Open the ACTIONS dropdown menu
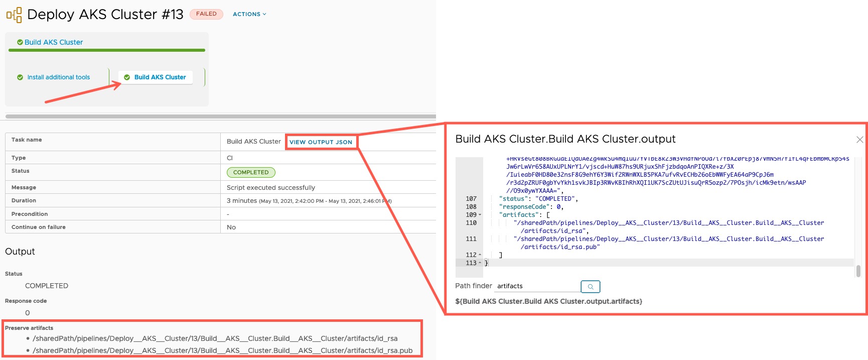868x360 pixels. coord(249,14)
